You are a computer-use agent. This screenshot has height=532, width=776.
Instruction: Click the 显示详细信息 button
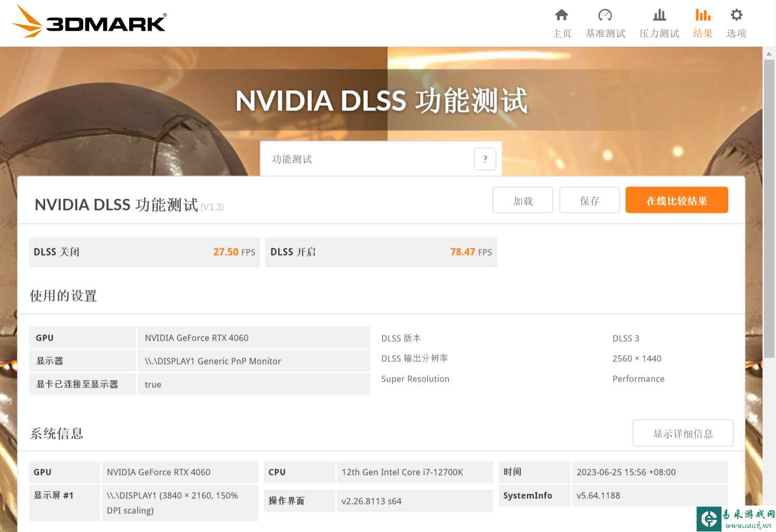click(683, 433)
